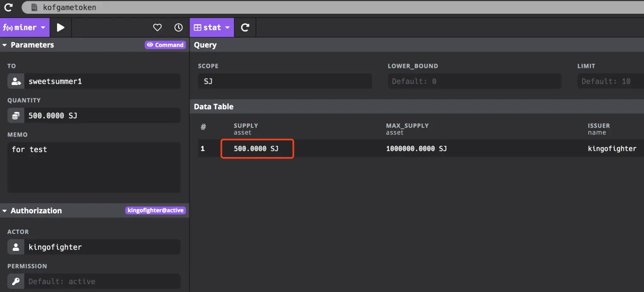Click the key icon beside permission

pyautogui.click(x=16, y=281)
